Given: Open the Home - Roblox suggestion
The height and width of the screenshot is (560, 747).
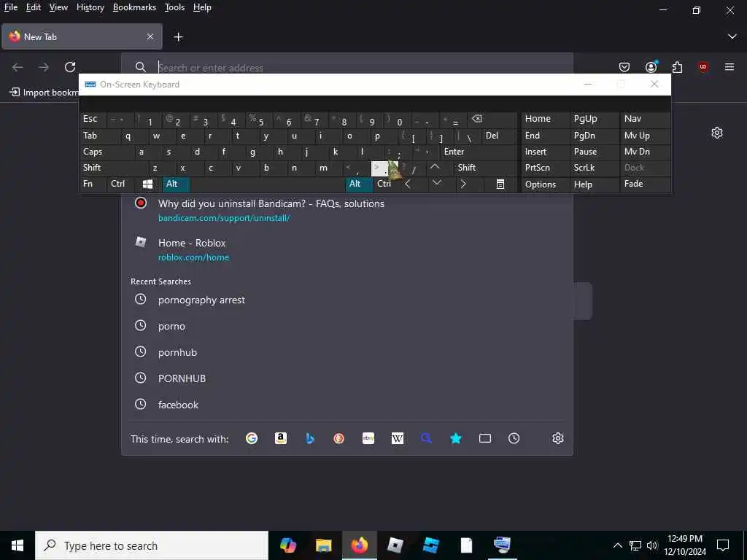Looking at the screenshot, I should [x=347, y=249].
